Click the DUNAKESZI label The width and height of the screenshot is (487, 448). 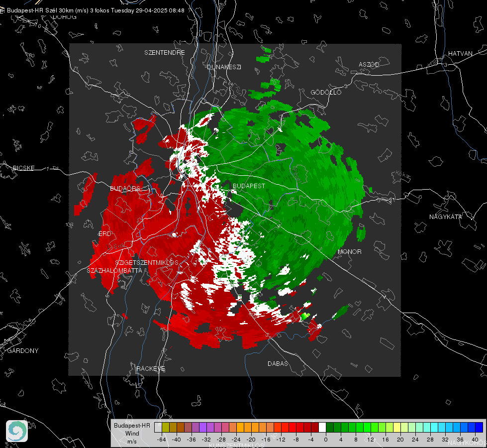point(224,67)
